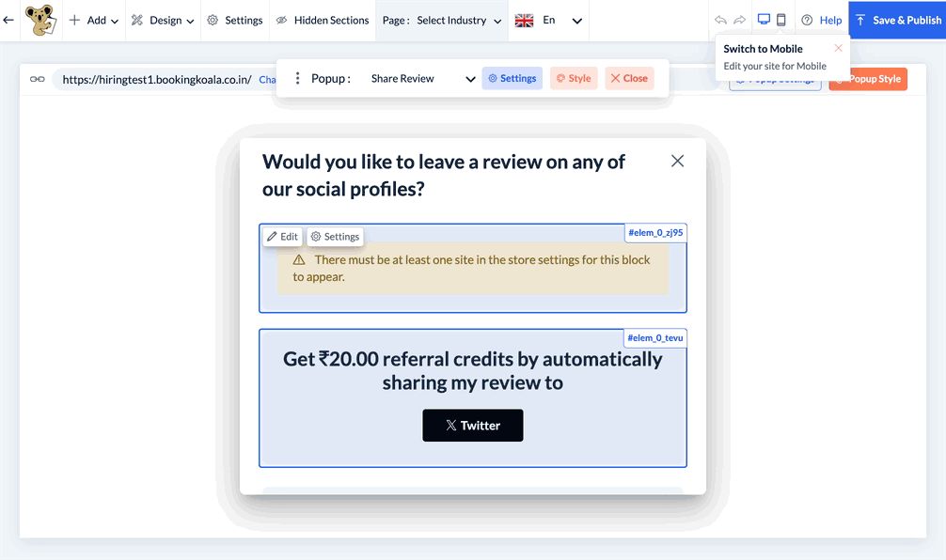This screenshot has height=560, width=946.
Task: Click the link chain icon beside URL
Action: pyautogui.click(x=38, y=80)
